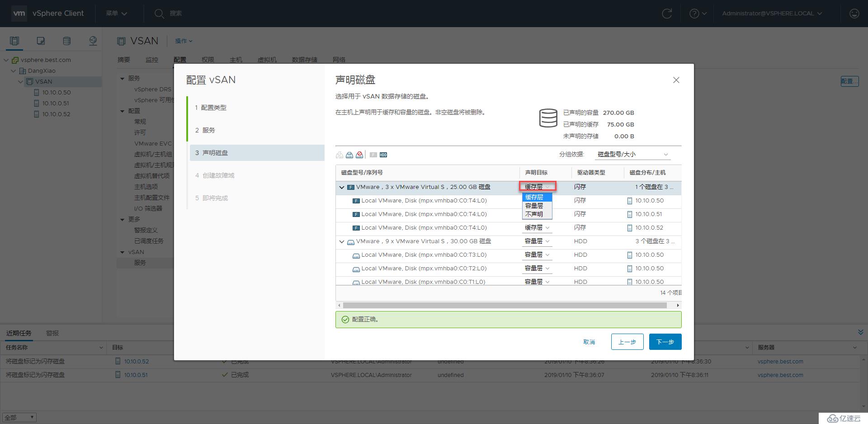Choose 缓存层 in the open dropdown list
Image resolution: width=868 pixels, height=424 pixels.
(537, 198)
